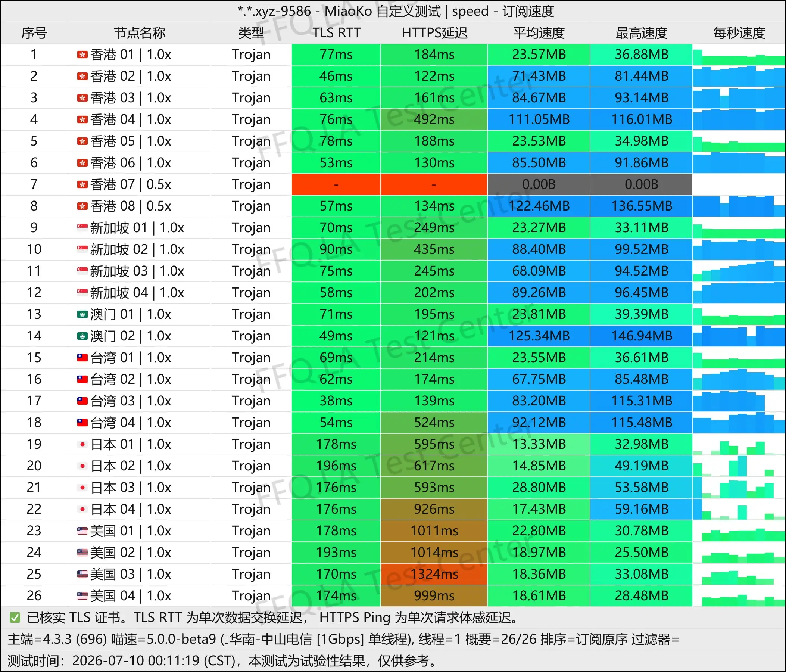Click the HTTPS延迟 column header
Image resolution: width=786 pixels, height=672 pixels.
point(434,33)
